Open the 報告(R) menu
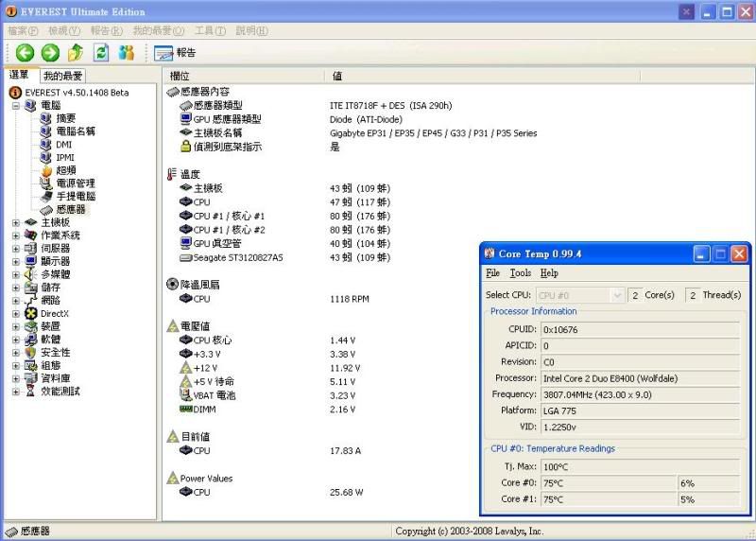 tap(107, 31)
